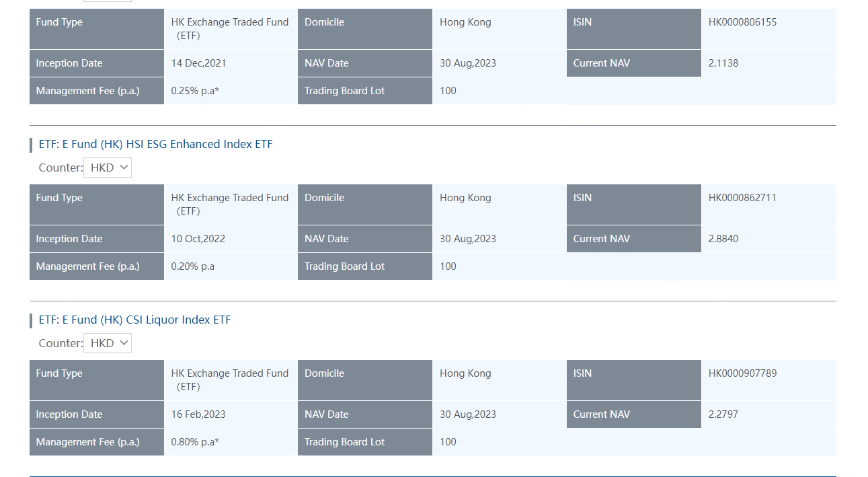Image resolution: width=868 pixels, height=477 pixels.
Task: Select ISIN HK0000806155 in the first table
Action: tap(741, 22)
